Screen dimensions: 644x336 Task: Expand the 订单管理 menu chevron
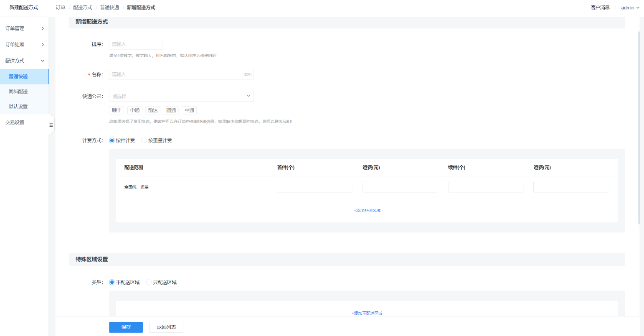pyautogui.click(x=43, y=28)
